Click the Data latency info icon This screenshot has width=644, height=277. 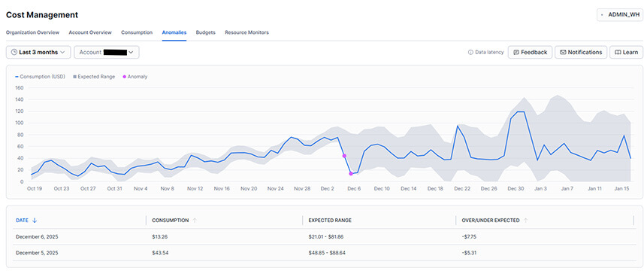coord(470,53)
